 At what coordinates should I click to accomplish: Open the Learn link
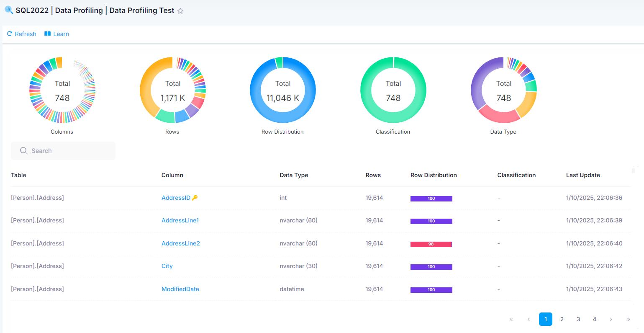coord(57,34)
